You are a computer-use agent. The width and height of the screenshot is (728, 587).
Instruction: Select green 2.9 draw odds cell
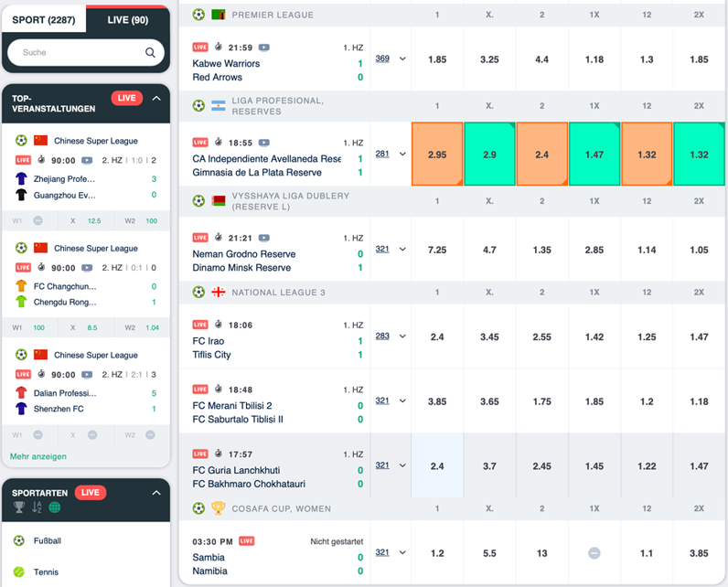pos(489,154)
